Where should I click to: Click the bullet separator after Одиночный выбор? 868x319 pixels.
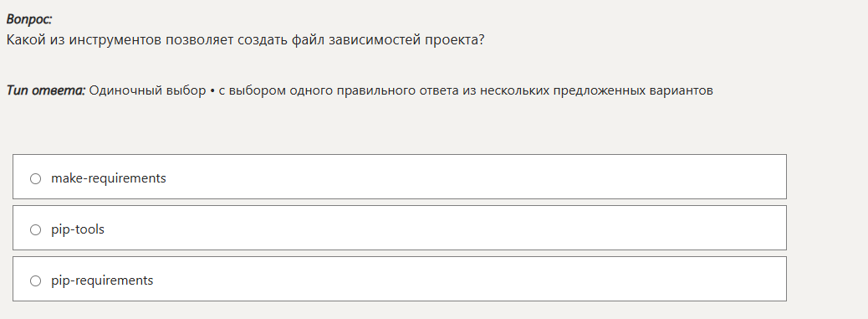[212, 90]
